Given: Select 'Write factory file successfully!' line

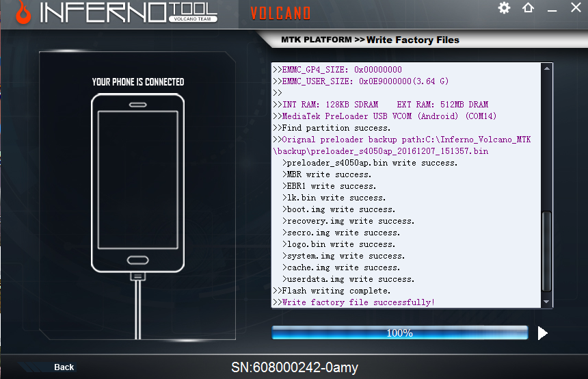Looking at the screenshot, I should tap(354, 302).
